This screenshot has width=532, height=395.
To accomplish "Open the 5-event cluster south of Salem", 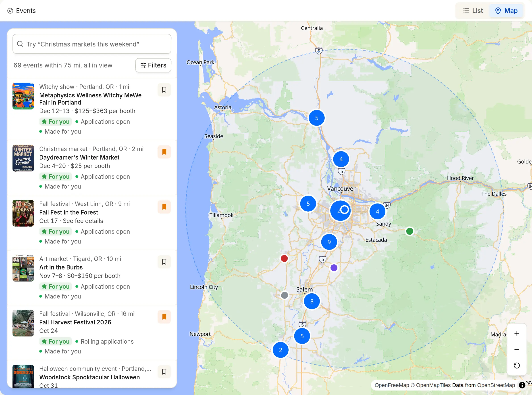I will pos(302,336).
